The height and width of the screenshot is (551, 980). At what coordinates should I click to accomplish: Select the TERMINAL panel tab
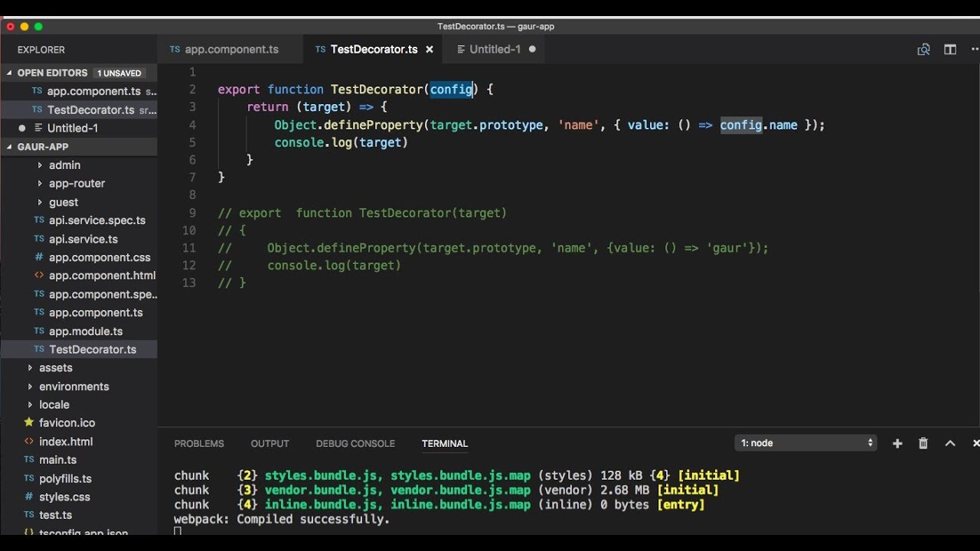pyautogui.click(x=445, y=444)
